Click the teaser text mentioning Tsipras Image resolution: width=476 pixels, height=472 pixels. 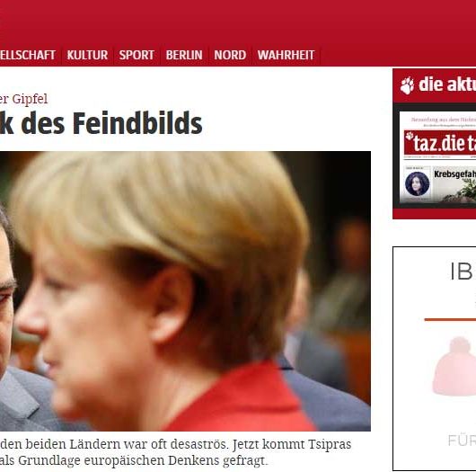175,452
